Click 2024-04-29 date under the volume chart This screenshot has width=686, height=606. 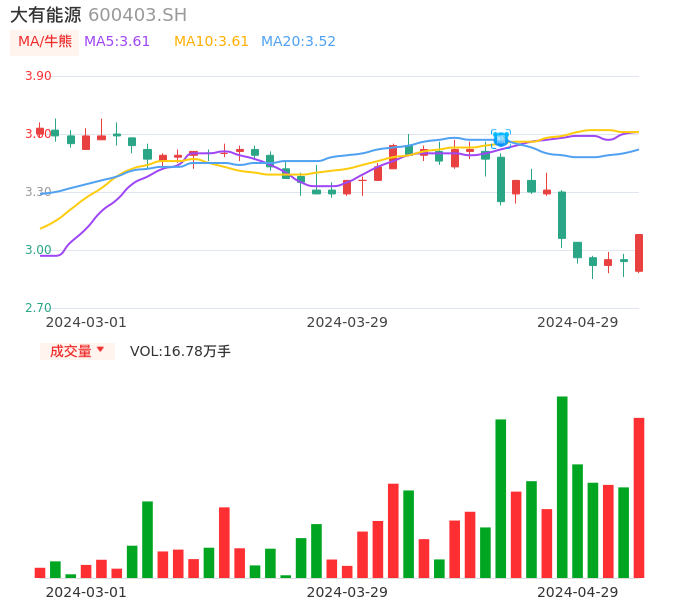578,592
